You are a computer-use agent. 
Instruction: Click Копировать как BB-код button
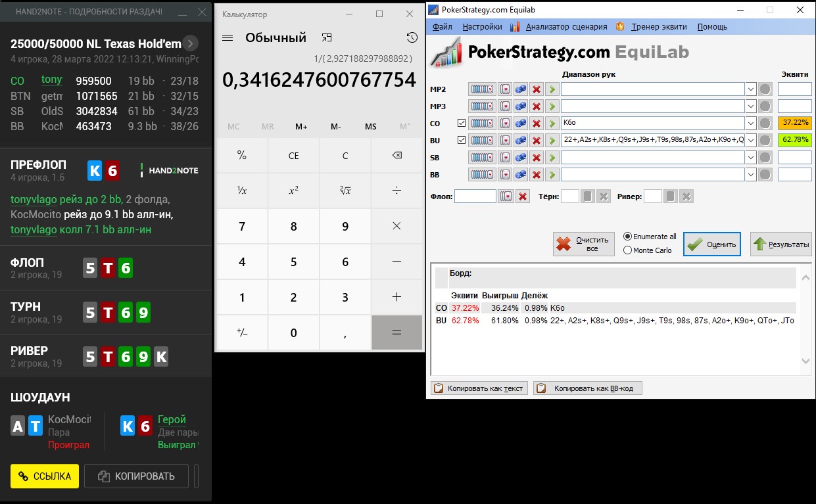coord(588,388)
